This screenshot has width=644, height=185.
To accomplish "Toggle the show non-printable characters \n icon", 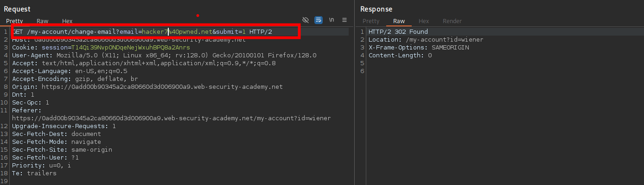I will tap(332, 20).
